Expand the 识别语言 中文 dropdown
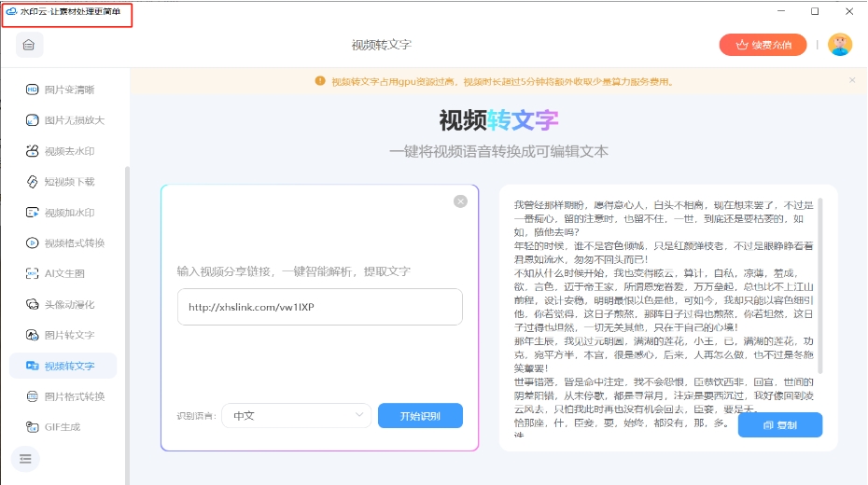 (x=296, y=416)
